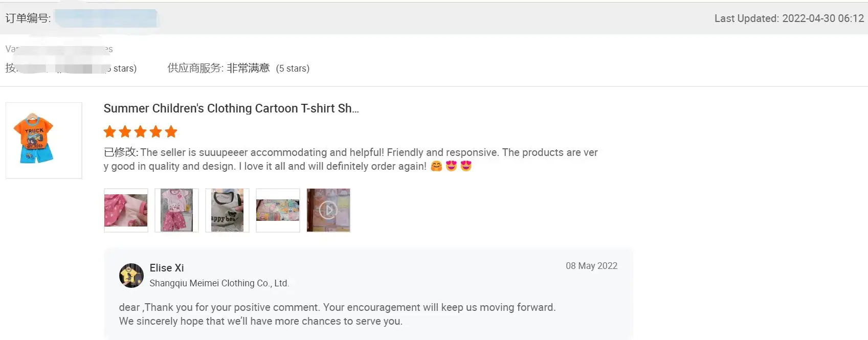Screen dimensions: 868x340
Task: Open the pink fabric close-up review photo
Action: tap(126, 210)
